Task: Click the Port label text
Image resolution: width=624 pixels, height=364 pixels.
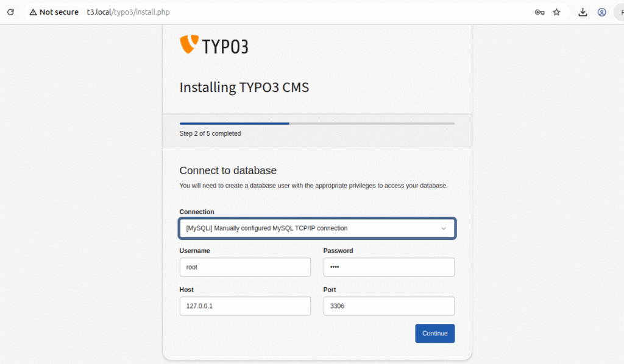Action: pos(330,290)
